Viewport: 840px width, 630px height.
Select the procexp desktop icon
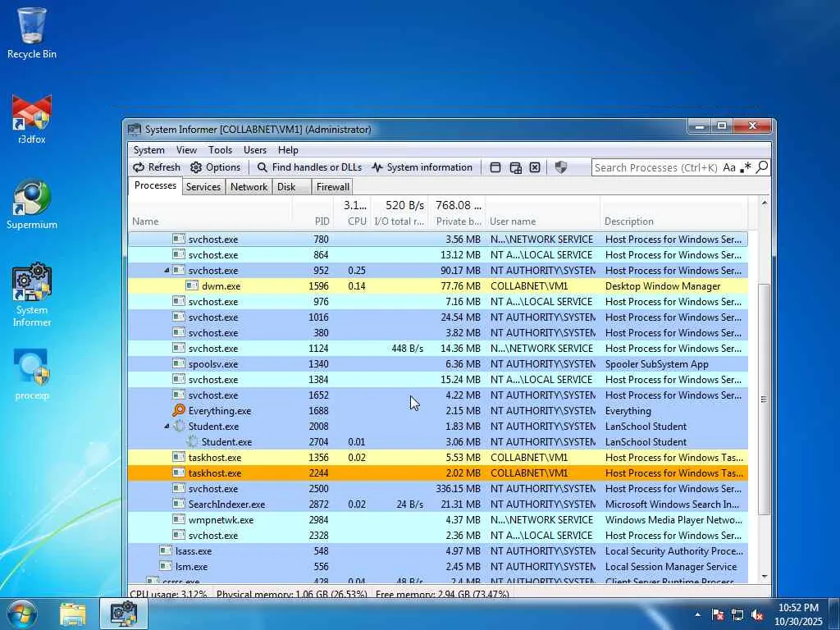pos(32,374)
